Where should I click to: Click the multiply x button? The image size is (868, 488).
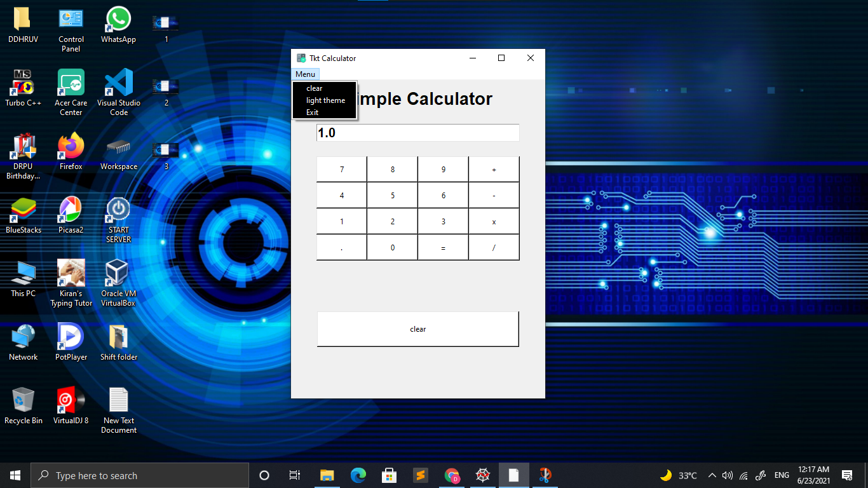494,222
